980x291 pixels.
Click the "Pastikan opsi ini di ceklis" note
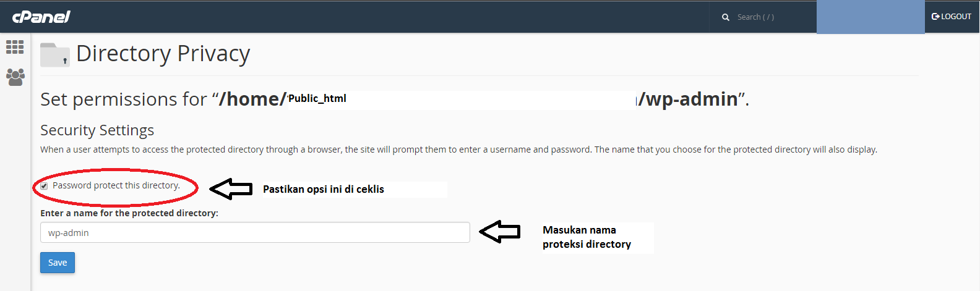click(x=324, y=189)
